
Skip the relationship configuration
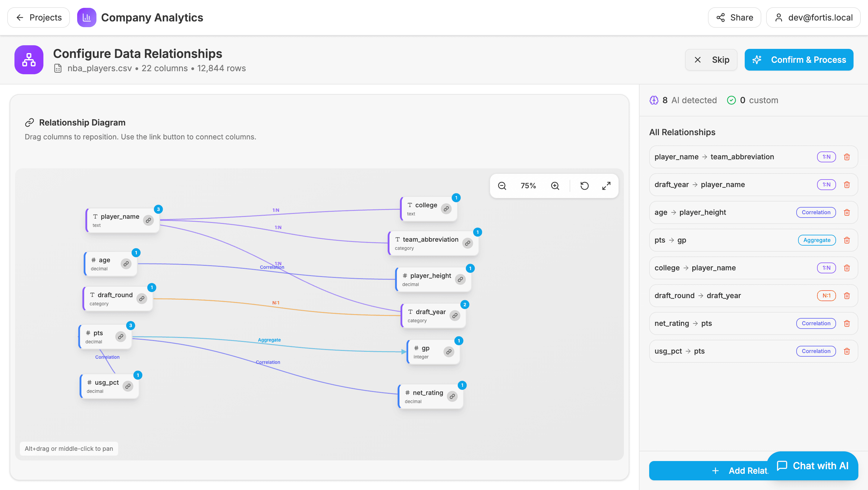[x=711, y=60]
